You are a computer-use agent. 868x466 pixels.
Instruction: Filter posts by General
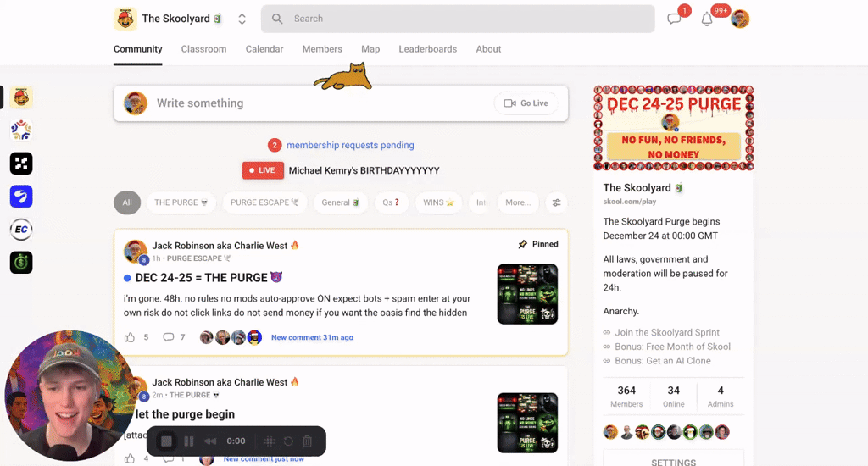tap(341, 202)
